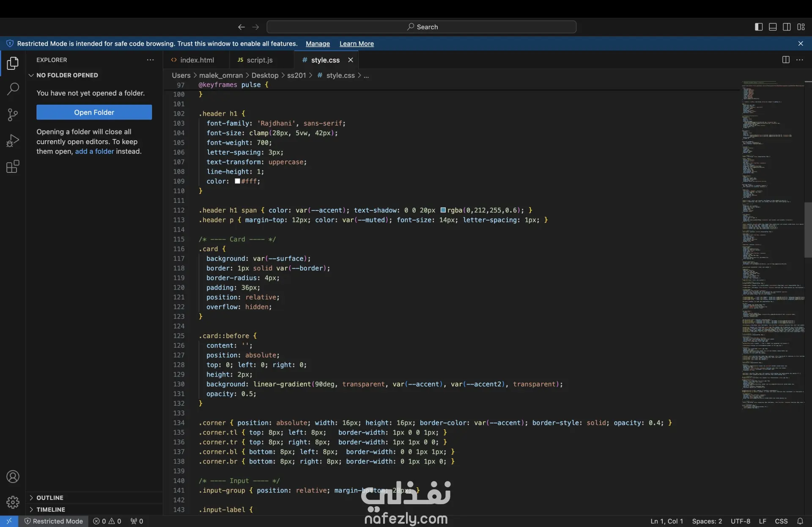Click the '.card::before {' selector text
Viewport: 812px width, 527px height.
[228, 336]
